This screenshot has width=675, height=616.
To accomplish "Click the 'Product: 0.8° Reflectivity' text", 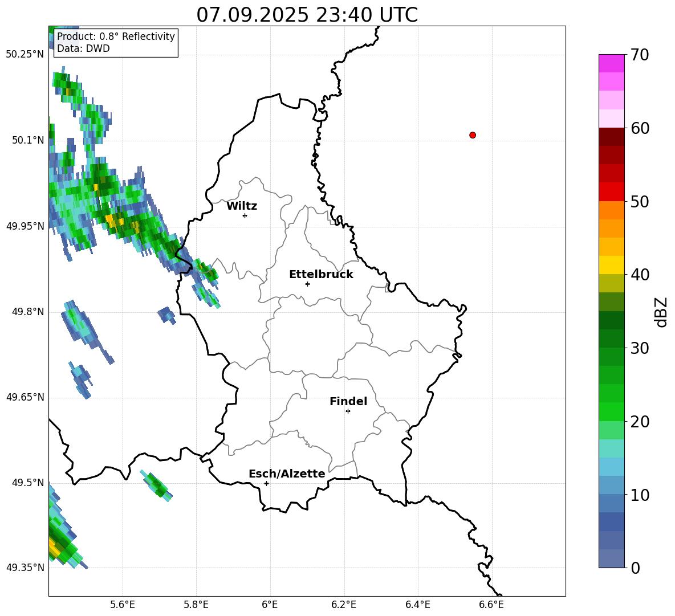I will pyautogui.click(x=116, y=36).
